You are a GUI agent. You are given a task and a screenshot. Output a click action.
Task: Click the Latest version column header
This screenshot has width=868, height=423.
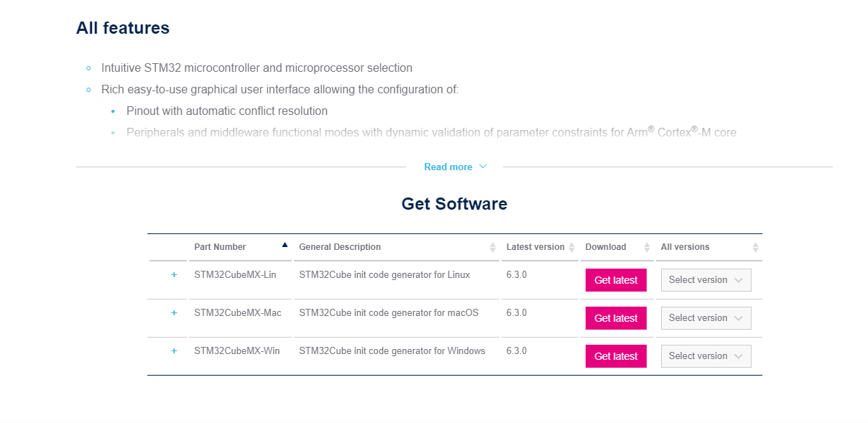pyautogui.click(x=535, y=247)
